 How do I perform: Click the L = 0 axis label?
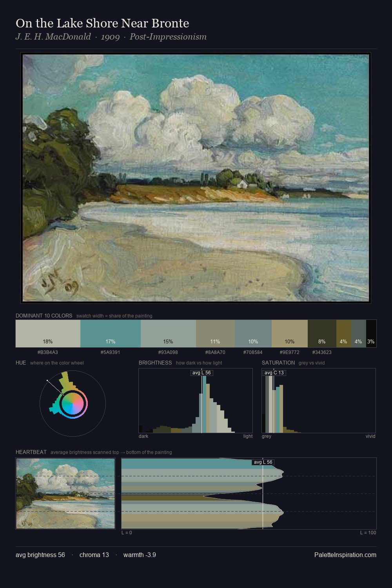(127, 533)
